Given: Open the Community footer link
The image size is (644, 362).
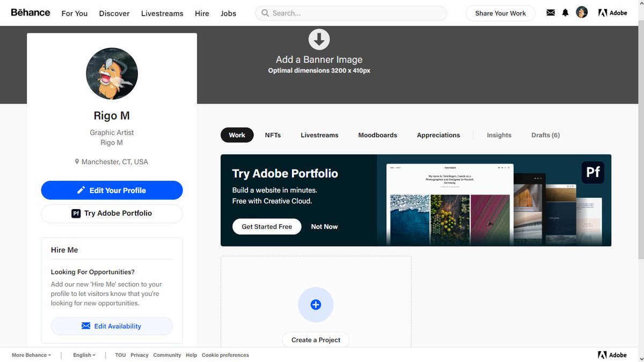Looking at the screenshot, I should tap(167, 355).
